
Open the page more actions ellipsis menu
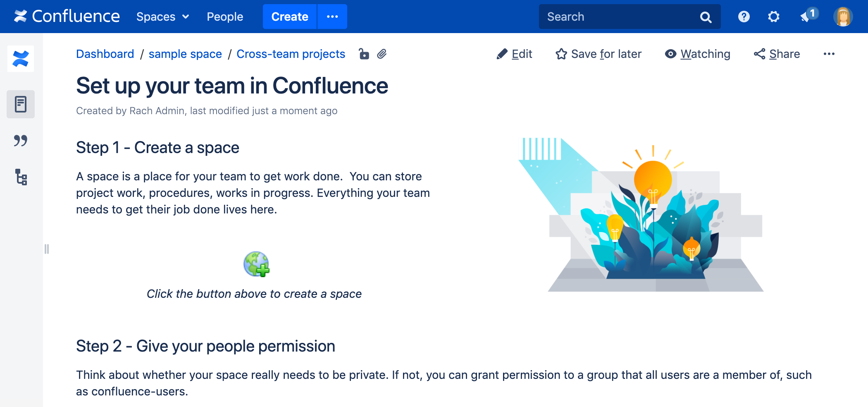829,54
